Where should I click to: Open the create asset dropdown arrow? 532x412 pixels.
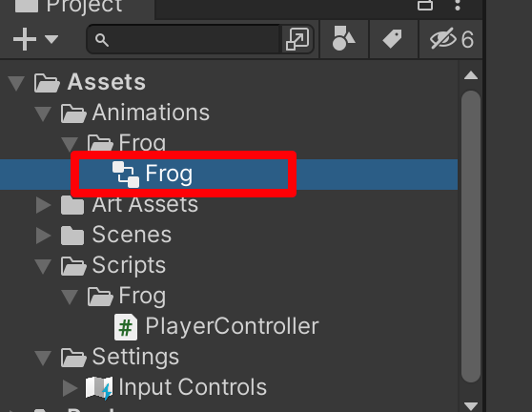(51, 39)
